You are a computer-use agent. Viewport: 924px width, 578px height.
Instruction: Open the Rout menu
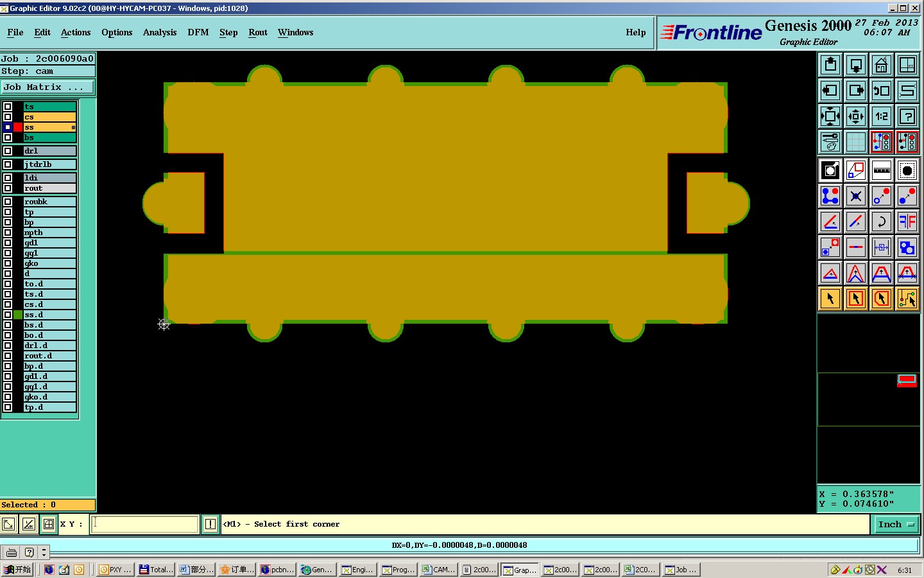coord(258,32)
